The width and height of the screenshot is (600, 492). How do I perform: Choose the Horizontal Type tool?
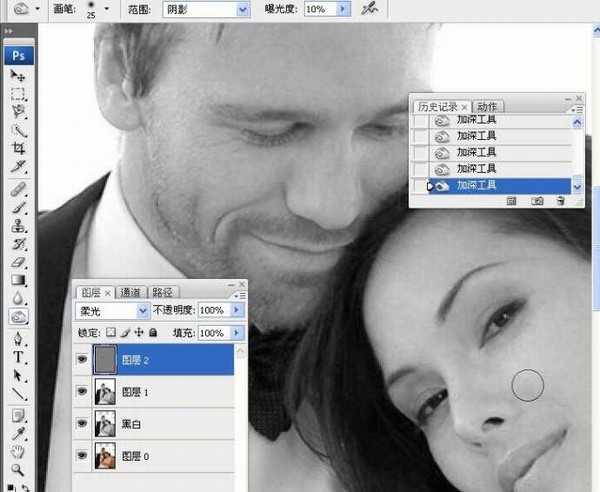pyautogui.click(x=18, y=357)
